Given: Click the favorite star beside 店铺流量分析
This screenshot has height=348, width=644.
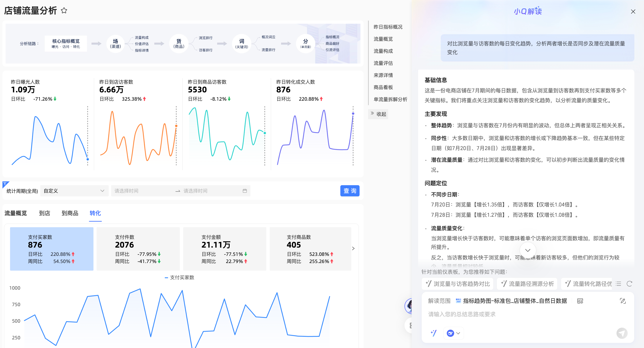Looking at the screenshot, I should point(64,11).
